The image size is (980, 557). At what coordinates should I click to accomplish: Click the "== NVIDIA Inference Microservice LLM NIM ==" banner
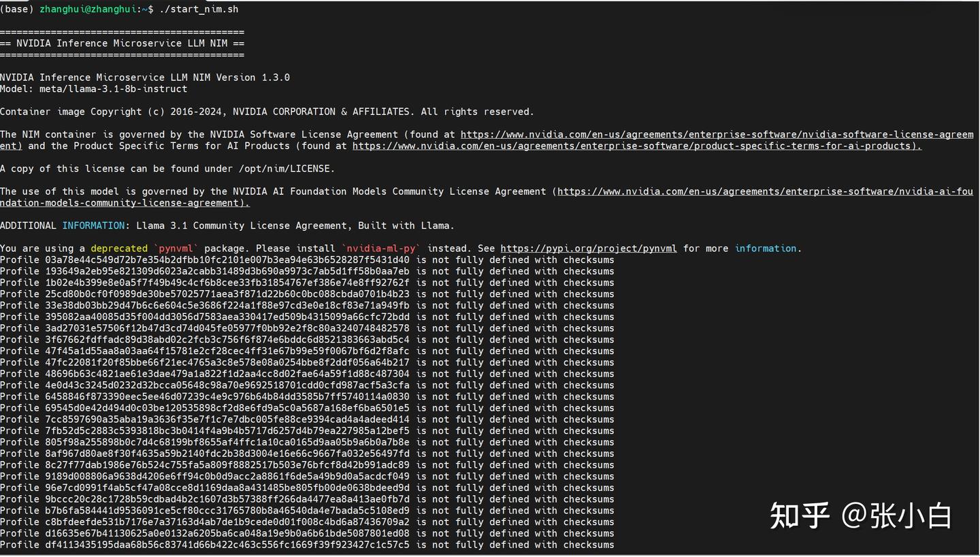pos(122,44)
